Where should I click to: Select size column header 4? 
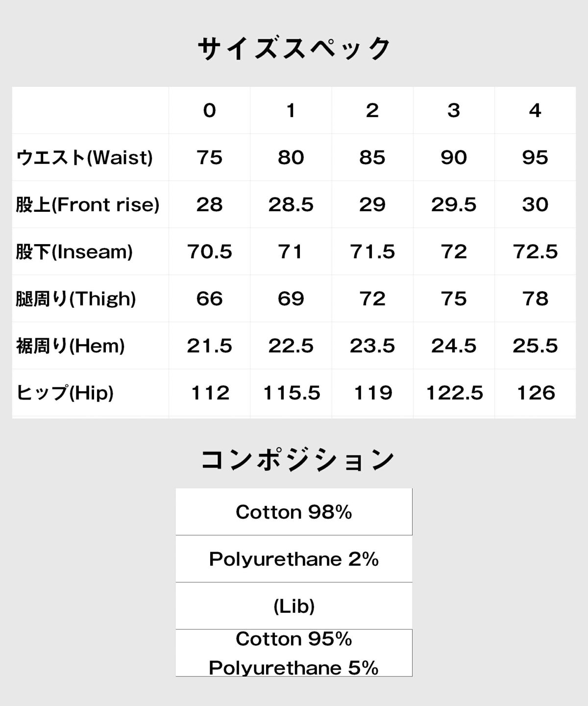coord(535,110)
